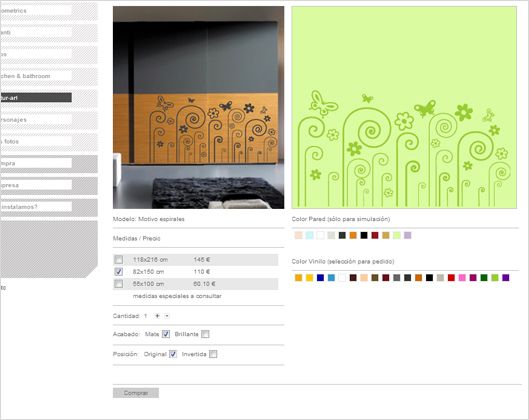Screen dimensions: 529x420
Task: Toggle the Original position checkbox
Action: (173, 354)
